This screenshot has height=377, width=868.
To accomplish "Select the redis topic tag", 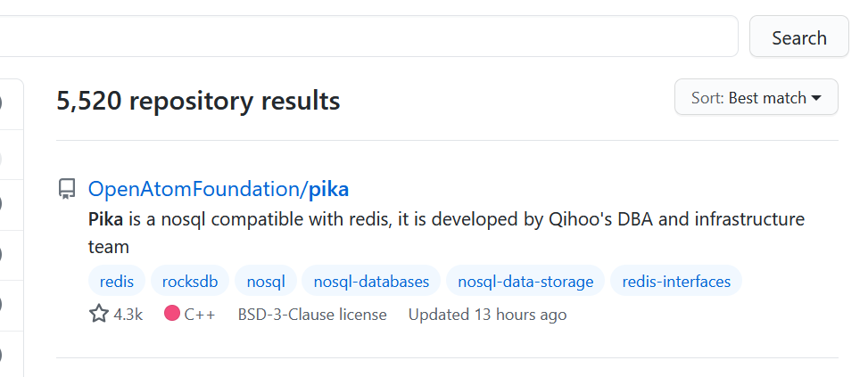I will tap(117, 282).
